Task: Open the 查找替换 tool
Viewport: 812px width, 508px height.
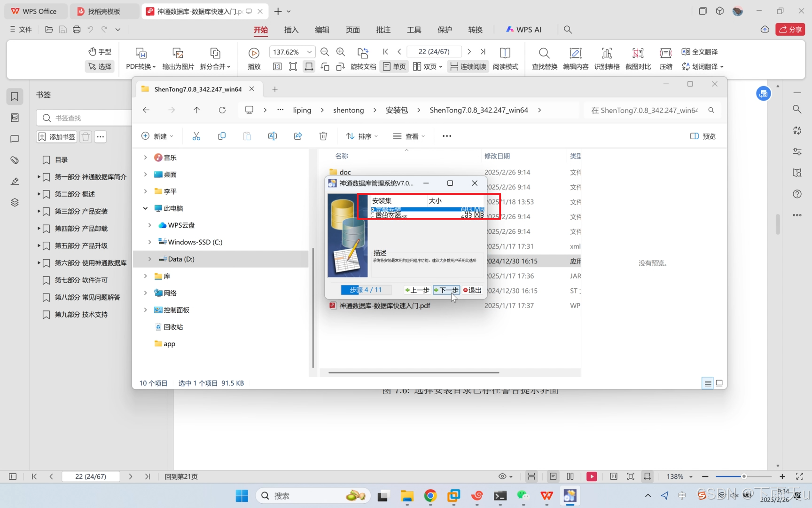Action: click(544, 58)
